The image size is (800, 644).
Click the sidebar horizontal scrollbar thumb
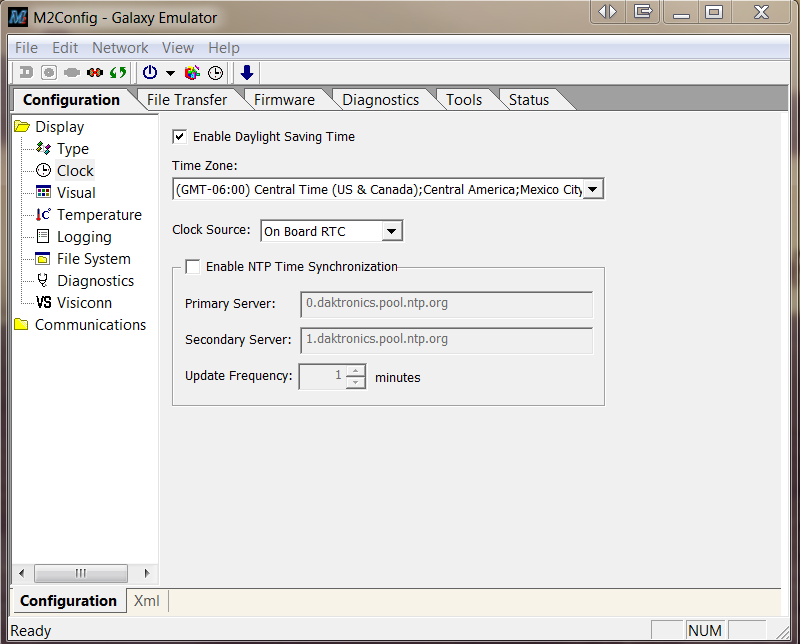pos(80,573)
